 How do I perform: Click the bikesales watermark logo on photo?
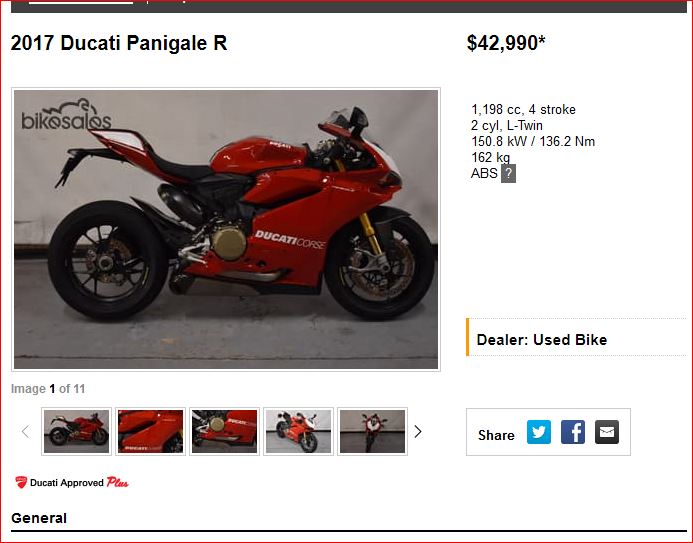pos(66,114)
